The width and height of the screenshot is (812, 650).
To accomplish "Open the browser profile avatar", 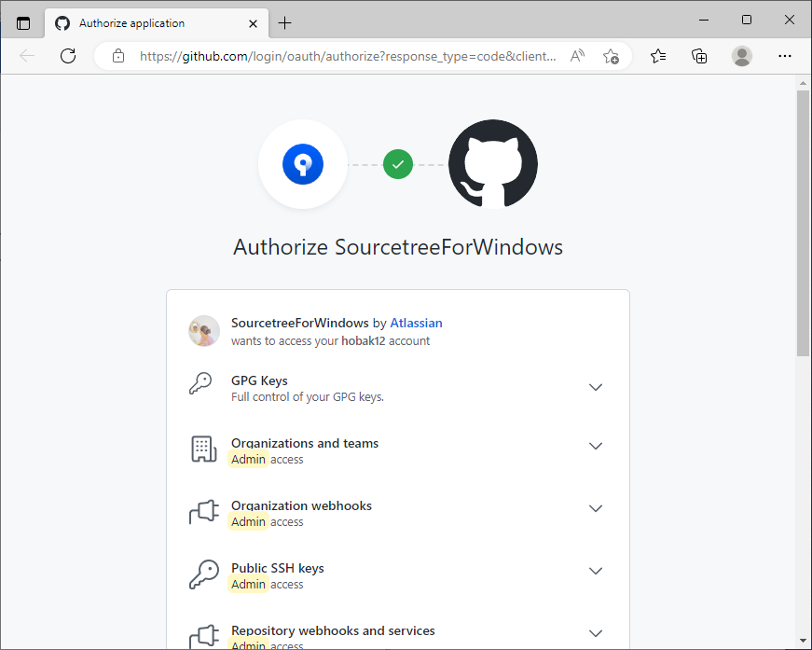I will click(741, 56).
